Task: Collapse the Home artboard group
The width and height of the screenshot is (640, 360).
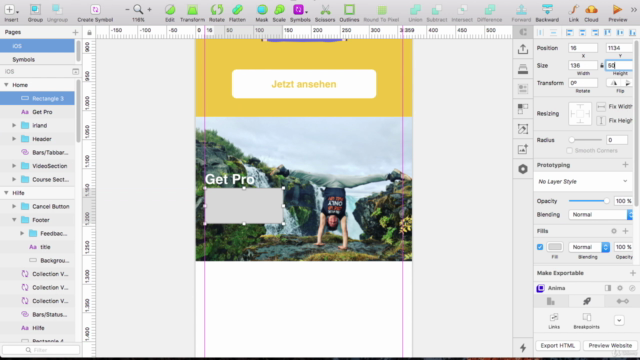Action: click(x=6, y=85)
